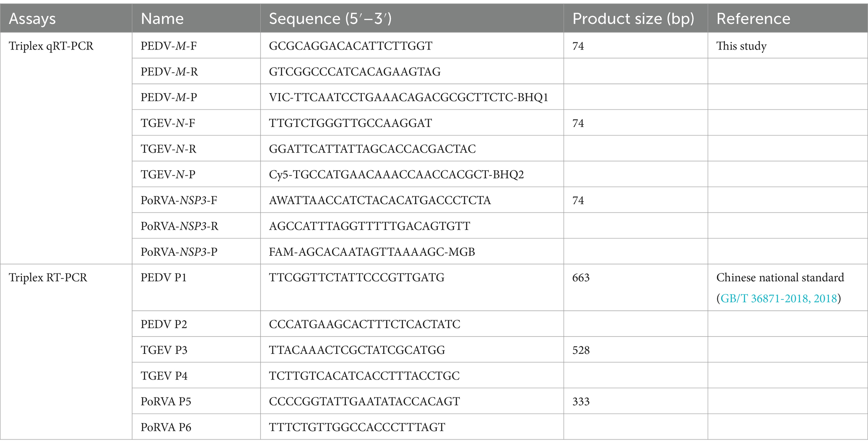
Task: Click the PoRVA P6 primer name
Action: 166,427
